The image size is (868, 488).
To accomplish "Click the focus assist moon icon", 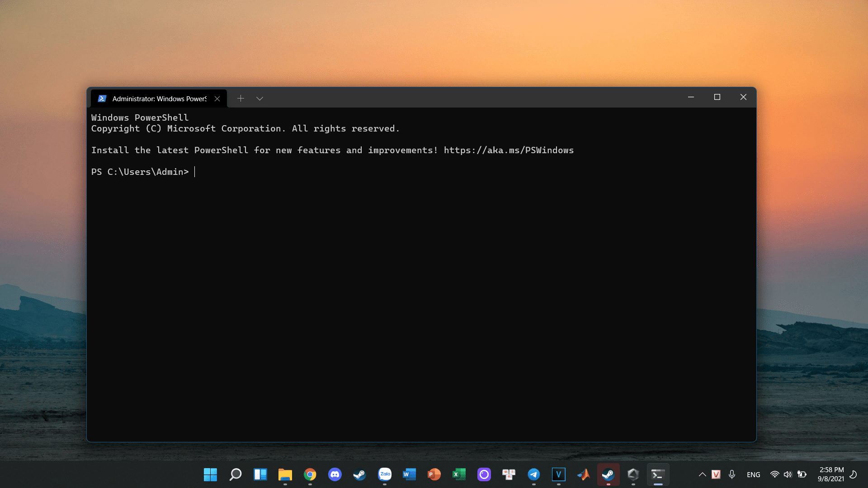I will (854, 474).
